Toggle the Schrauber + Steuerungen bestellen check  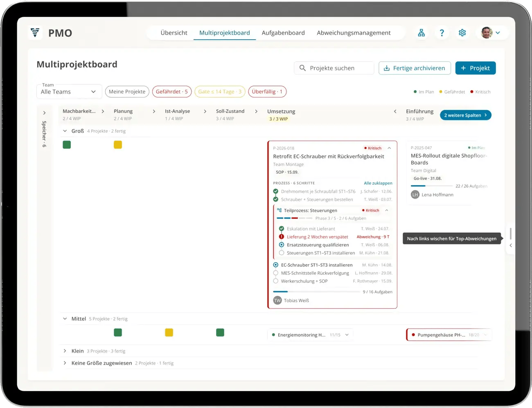pos(276,199)
